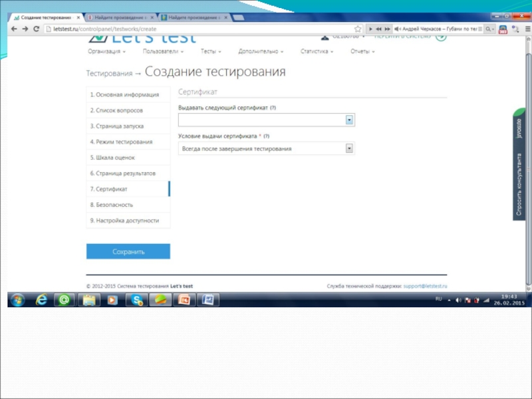Viewport: 532px width, 399px height.
Task: Open the Статистика navigation menu
Action: (x=317, y=51)
